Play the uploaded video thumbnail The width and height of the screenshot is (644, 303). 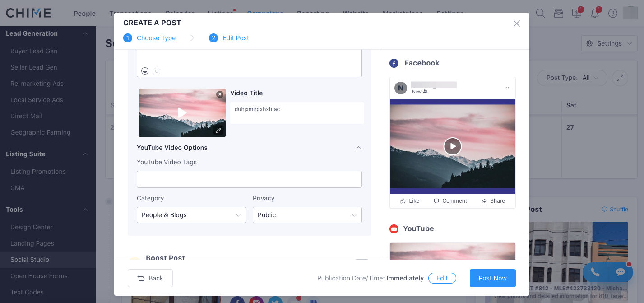click(182, 113)
